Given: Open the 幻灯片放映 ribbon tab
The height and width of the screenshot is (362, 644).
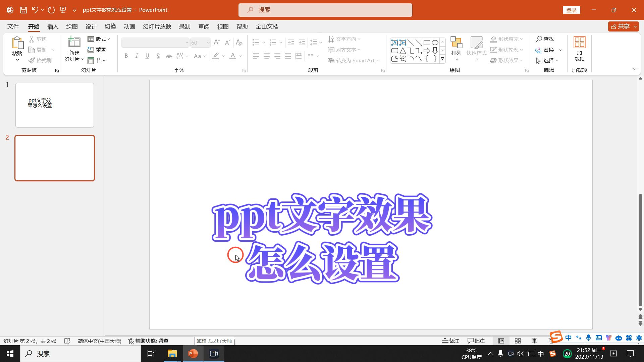Looking at the screenshot, I should coord(156,26).
